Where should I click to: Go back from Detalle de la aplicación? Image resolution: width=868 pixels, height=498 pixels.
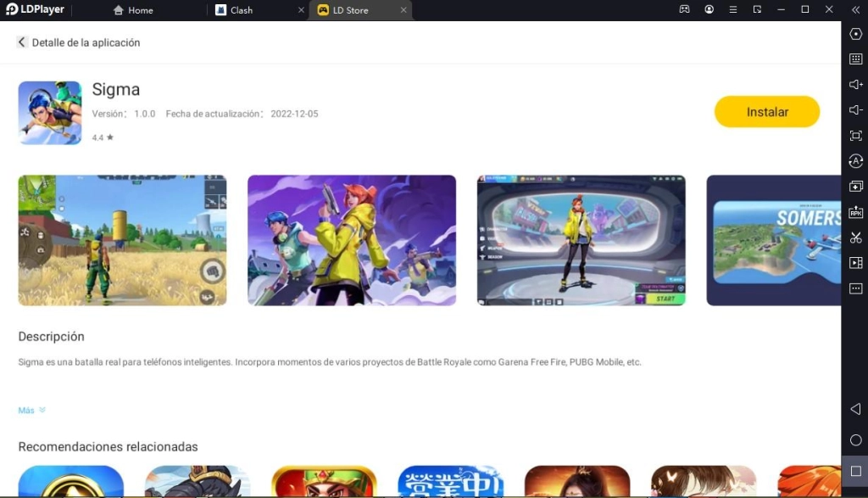(21, 41)
